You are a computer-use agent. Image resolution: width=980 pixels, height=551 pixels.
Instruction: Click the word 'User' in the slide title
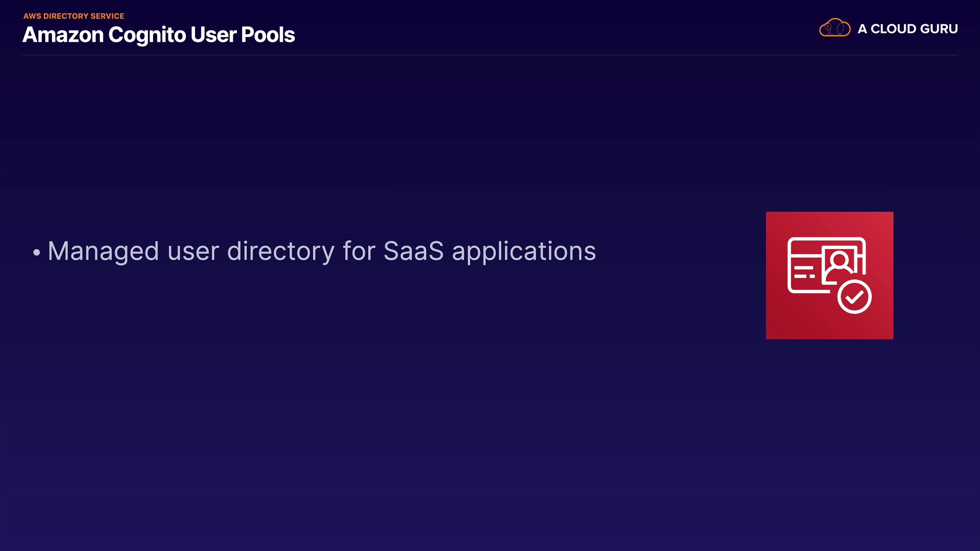[213, 35]
